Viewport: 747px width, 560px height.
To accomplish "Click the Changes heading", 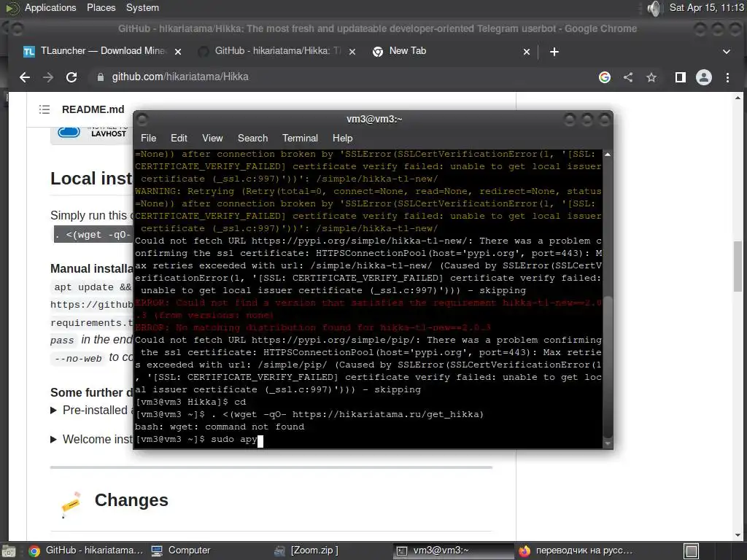I will [x=131, y=500].
